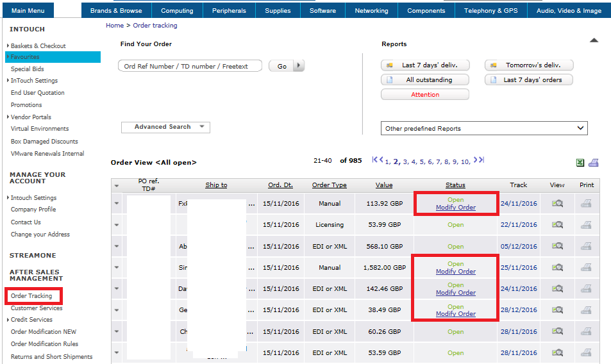The height and width of the screenshot is (364, 611).
Task: Run the Attention report
Action: (425, 94)
